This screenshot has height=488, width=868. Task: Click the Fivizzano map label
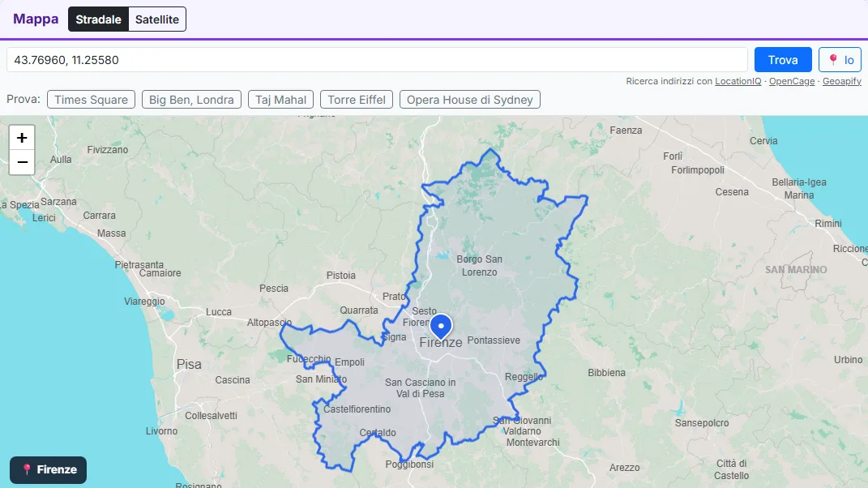[x=108, y=149]
